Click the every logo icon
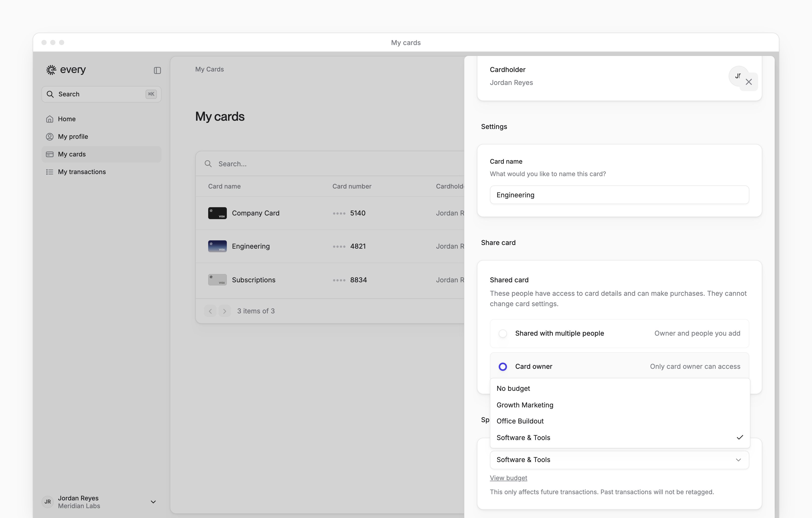Screen dimensions: 812x518 (51, 70)
